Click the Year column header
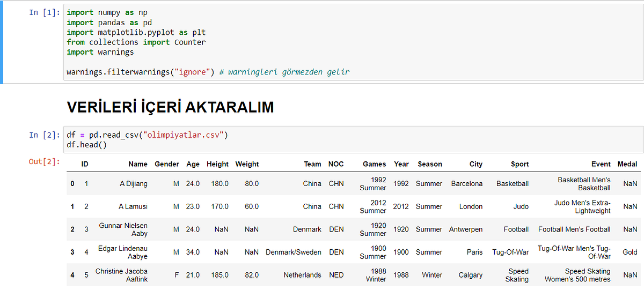644x290 pixels. (401, 164)
